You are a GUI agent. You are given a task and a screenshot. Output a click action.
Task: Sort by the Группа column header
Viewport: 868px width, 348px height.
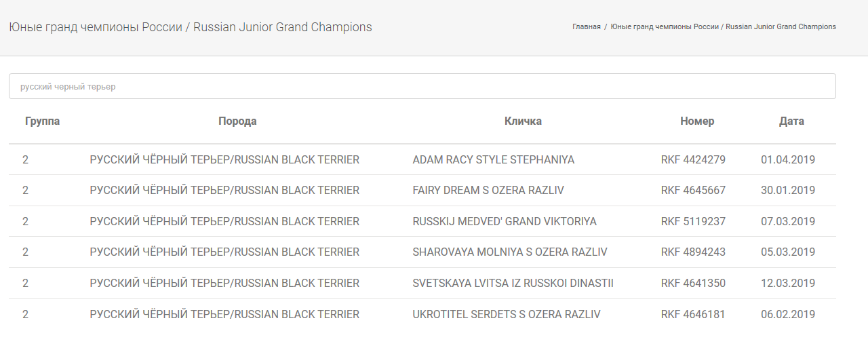click(x=42, y=121)
